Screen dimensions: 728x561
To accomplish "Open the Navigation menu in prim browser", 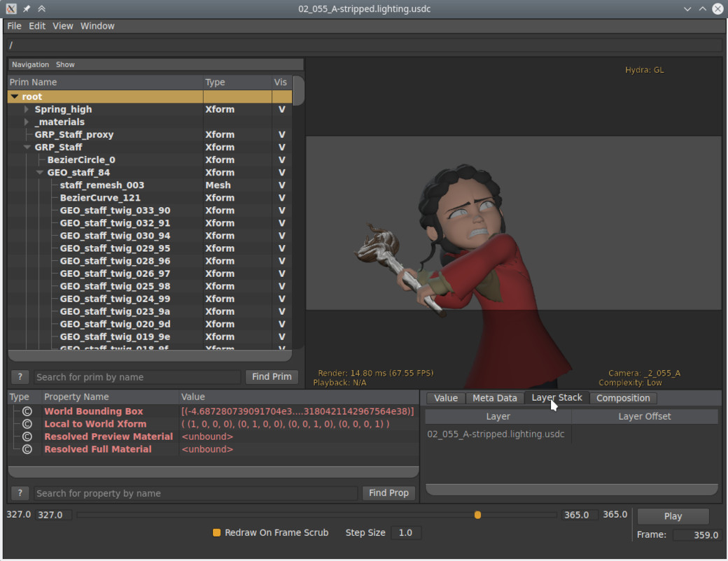I will pos(30,64).
